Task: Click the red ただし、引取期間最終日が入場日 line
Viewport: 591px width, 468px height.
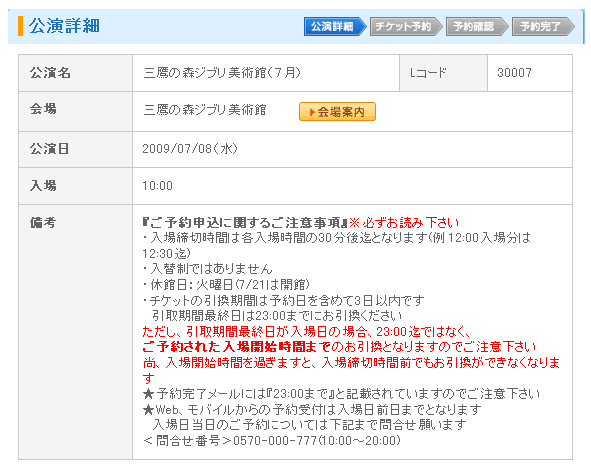Action: (x=306, y=331)
